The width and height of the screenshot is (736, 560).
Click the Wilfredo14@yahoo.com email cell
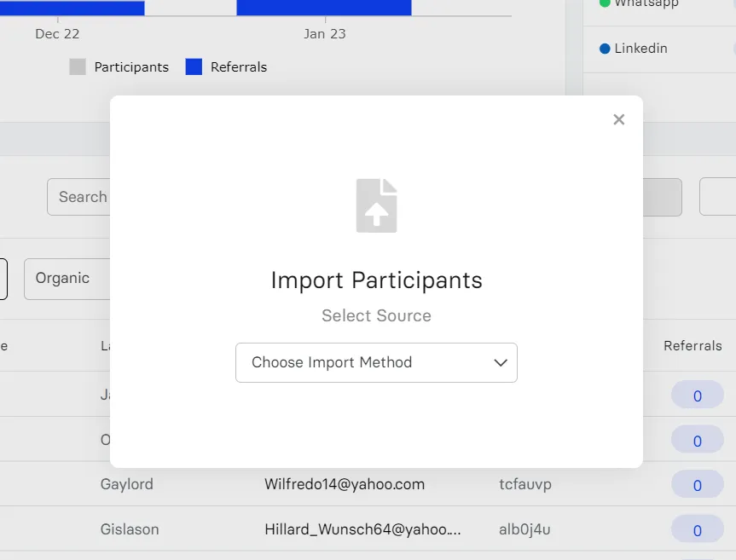click(345, 484)
